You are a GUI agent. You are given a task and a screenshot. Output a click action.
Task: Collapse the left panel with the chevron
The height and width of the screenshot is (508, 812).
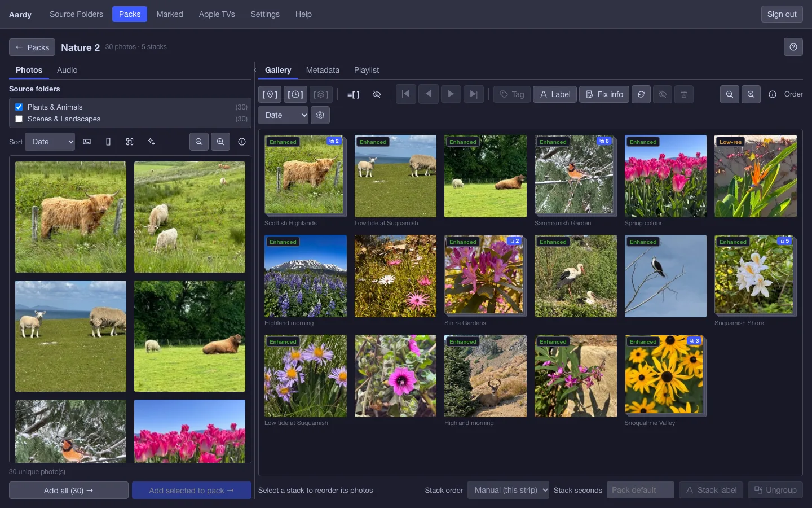(x=255, y=70)
